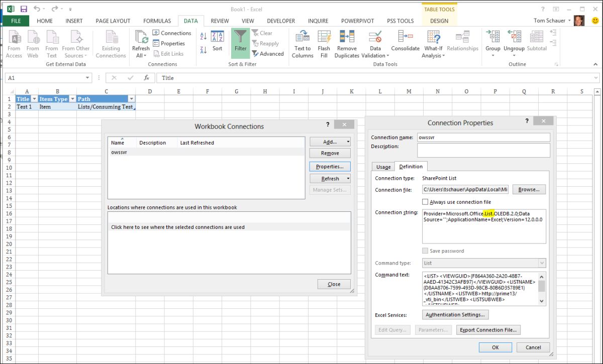Click the Redo icon
This screenshot has width=603, height=364.
click(x=54, y=9)
